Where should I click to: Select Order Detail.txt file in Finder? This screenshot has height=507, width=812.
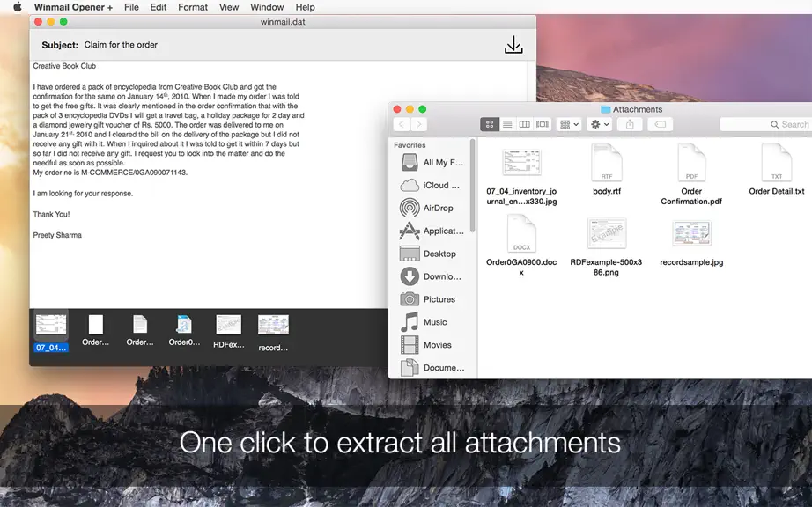pos(776,171)
